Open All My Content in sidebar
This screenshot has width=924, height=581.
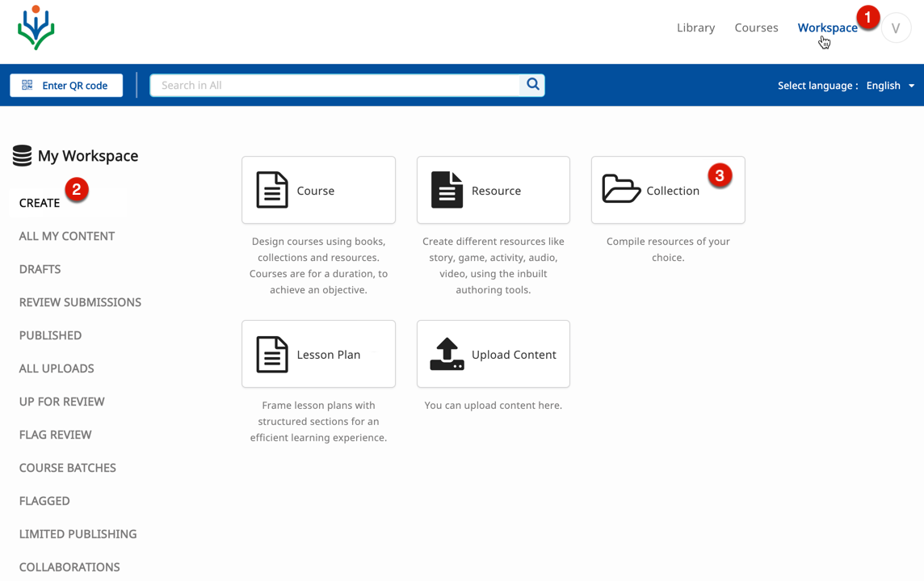(x=67, y=236)
